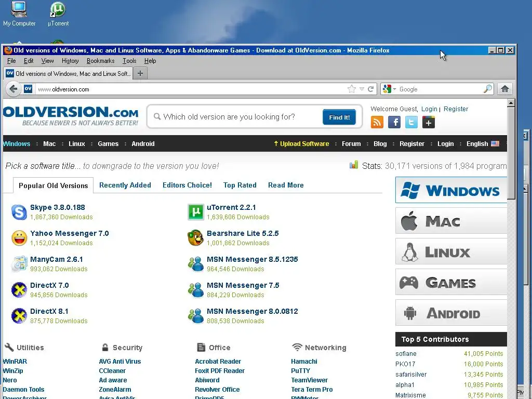
Task: Open the History menu
Action: (70, 61)
